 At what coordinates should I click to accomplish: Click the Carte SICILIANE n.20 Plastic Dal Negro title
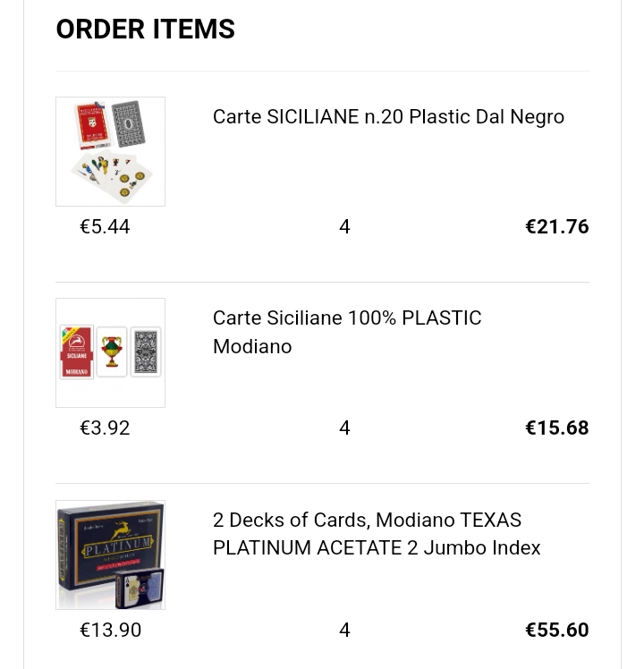[x=388, y=117]
